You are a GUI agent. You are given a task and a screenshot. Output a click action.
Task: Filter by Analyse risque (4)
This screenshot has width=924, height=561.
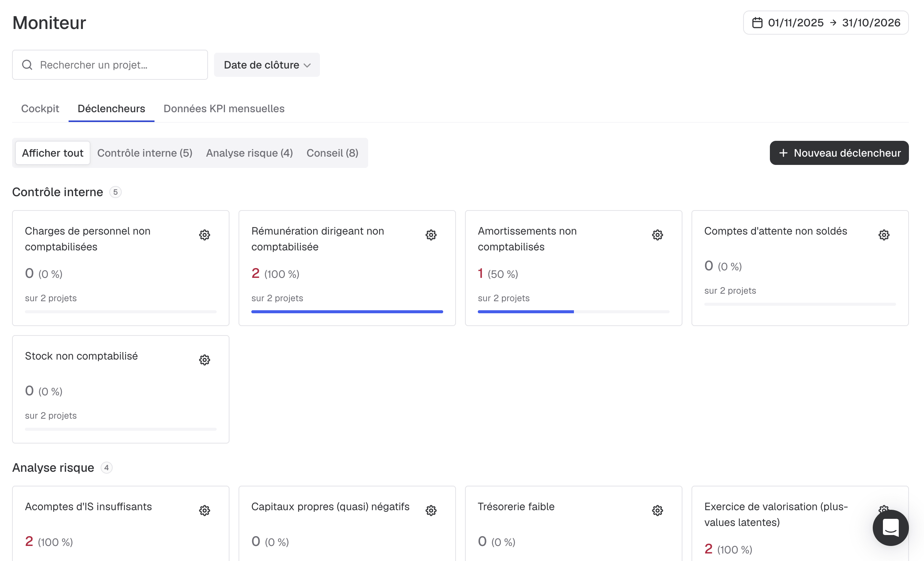coord(249,153)
